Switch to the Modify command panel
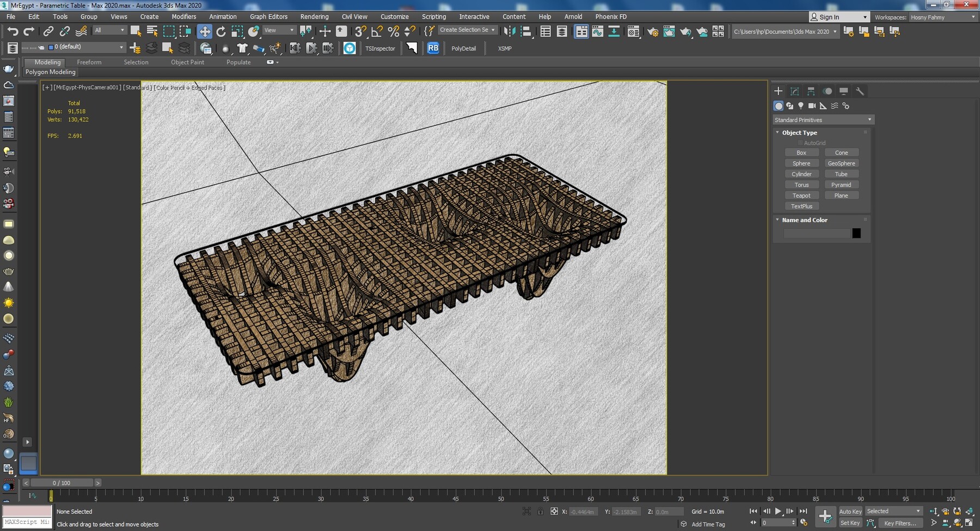 [x=795, y=91]
